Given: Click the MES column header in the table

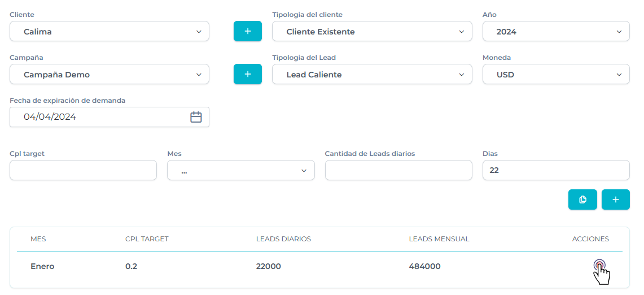Looking at the screenshot, I should pos(38,239).
